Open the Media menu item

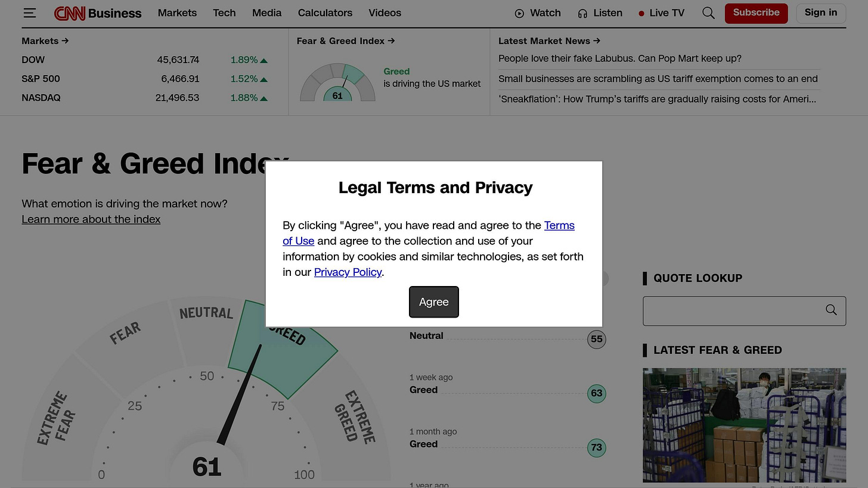(x=266, y=13)
